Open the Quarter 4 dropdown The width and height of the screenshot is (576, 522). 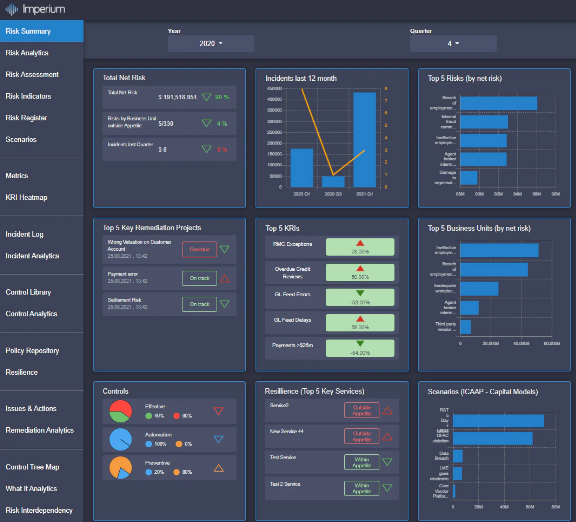click(453, 43)
